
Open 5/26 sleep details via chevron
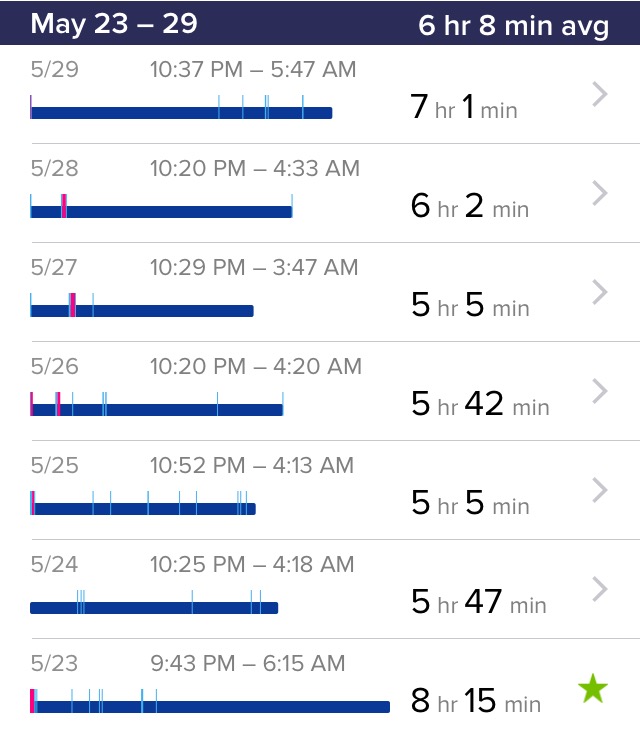coord(600,391)
